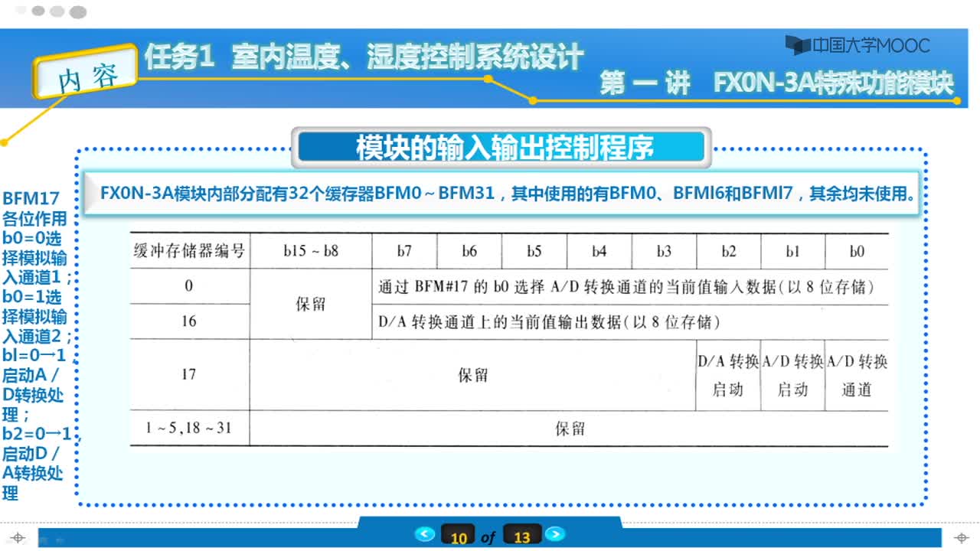Click the b6 column header
This screenshot has height=551, width=980.
point(469,250)
